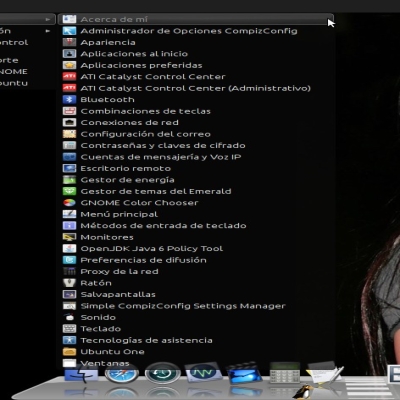Click the 'ontrol' entry in left menu

tap(14, 42)
